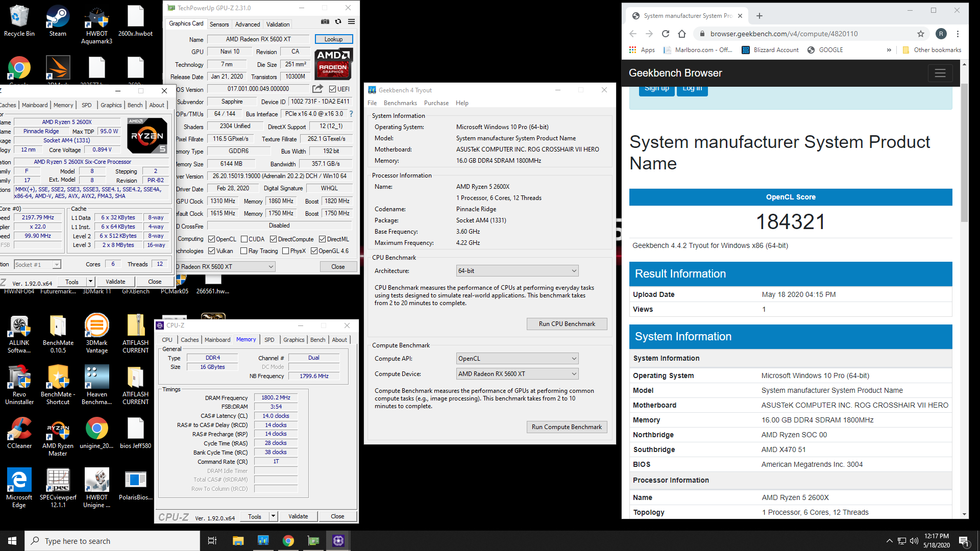Open Microsoft Edge desktop icon
Screen dimensions: 980x551
pos(19,488)
